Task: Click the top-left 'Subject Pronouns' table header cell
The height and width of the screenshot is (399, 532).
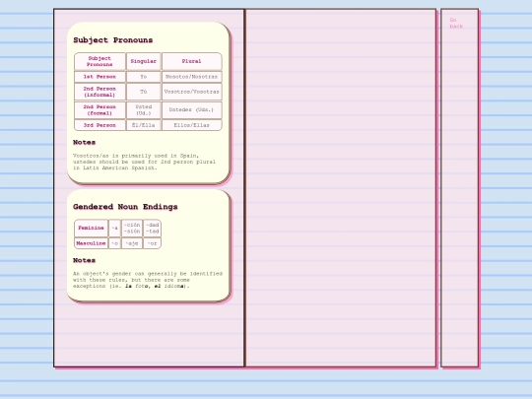Action: (x=100, y=61)
